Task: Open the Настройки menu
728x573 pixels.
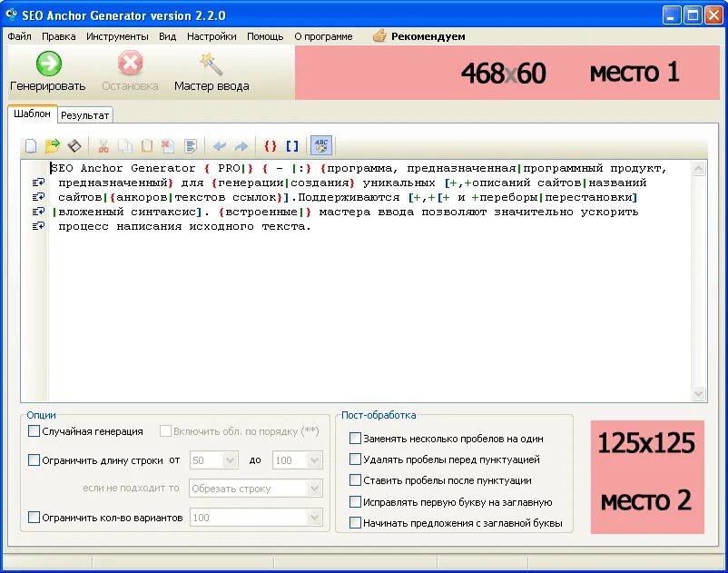Action: pos(212,36)
